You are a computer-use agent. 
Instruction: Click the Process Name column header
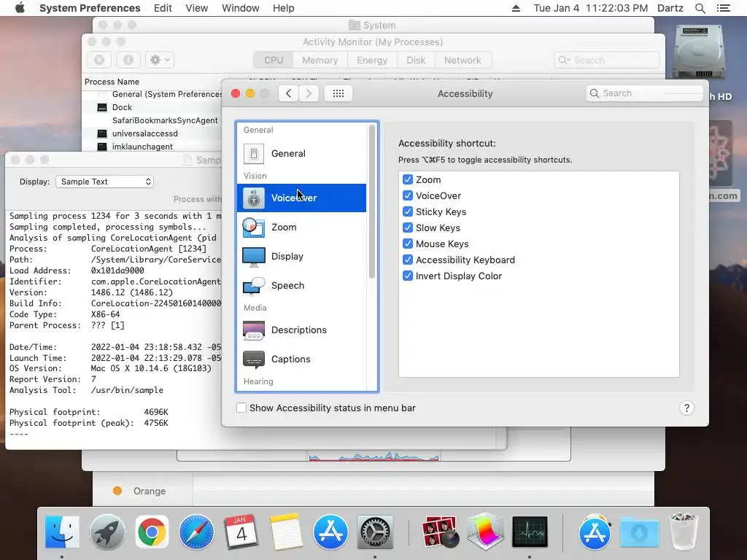155,82
